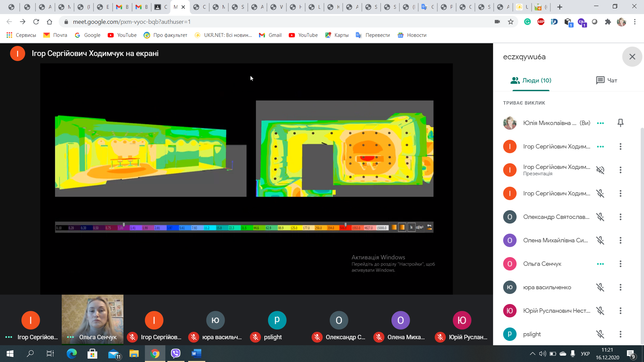Image resolution: width=644 pixels, height=362 pixels.
Task: Reload the Google Meet page
Action: [36, 22]
